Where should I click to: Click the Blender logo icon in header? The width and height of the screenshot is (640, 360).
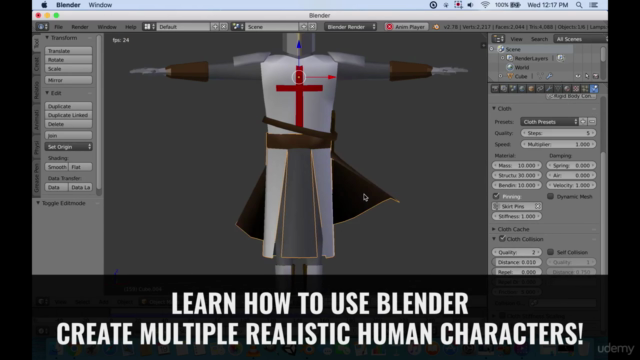(436, 27)
